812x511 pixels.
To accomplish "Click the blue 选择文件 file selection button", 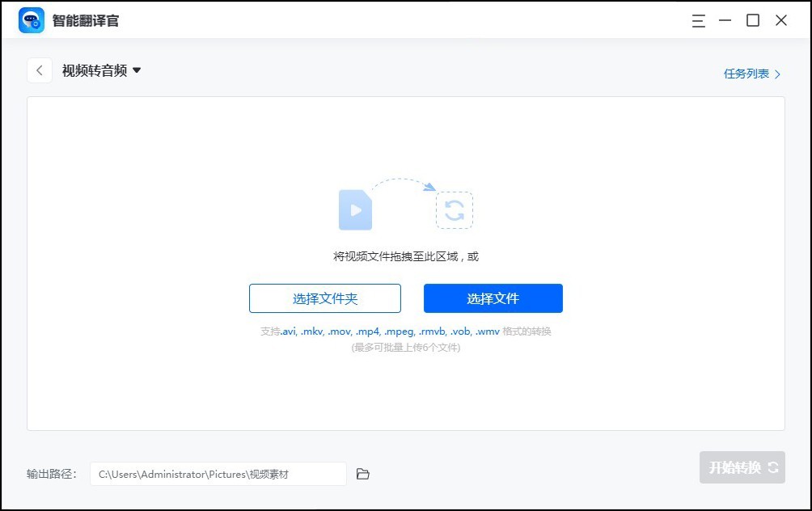I will 493,298.
